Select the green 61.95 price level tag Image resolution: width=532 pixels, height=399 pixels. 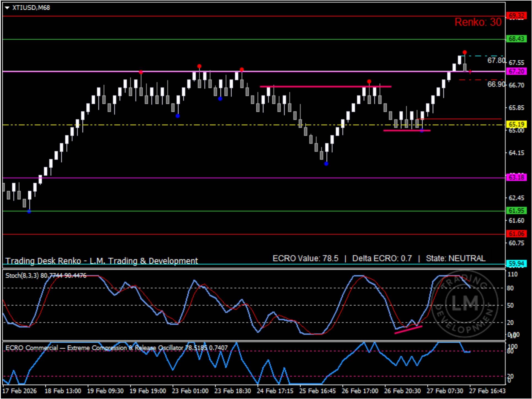tap(516, 211)
